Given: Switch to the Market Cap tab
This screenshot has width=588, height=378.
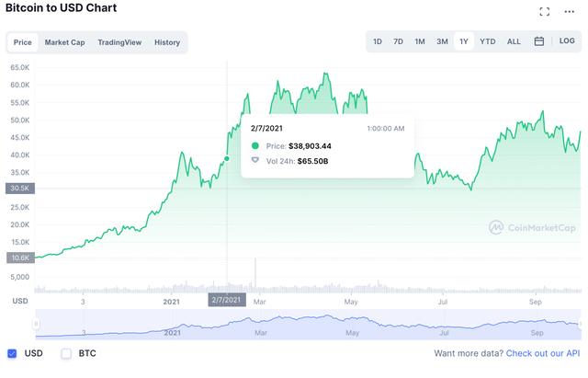Looking at the screenshot, I should click(64, 42).
